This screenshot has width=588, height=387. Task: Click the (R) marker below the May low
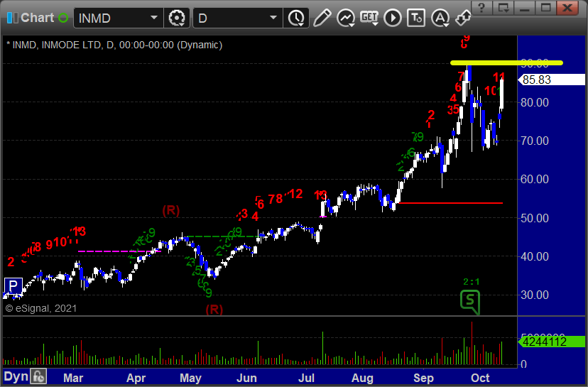coord(214,310)
